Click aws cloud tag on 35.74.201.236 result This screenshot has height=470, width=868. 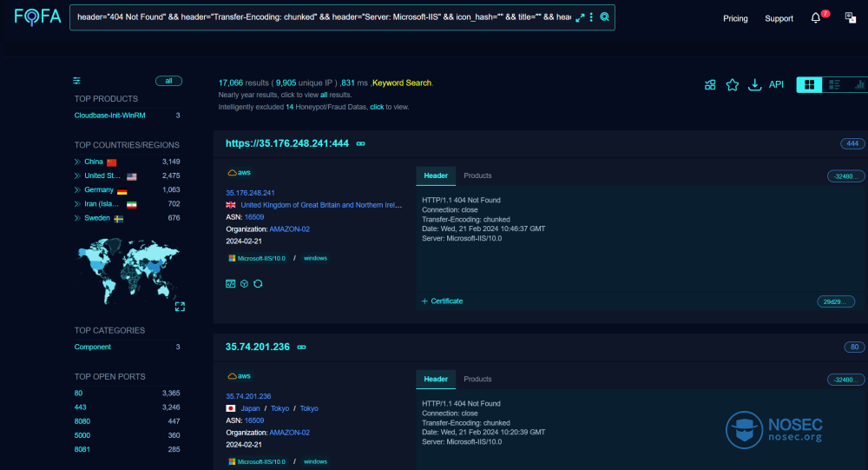pos(240,376)
